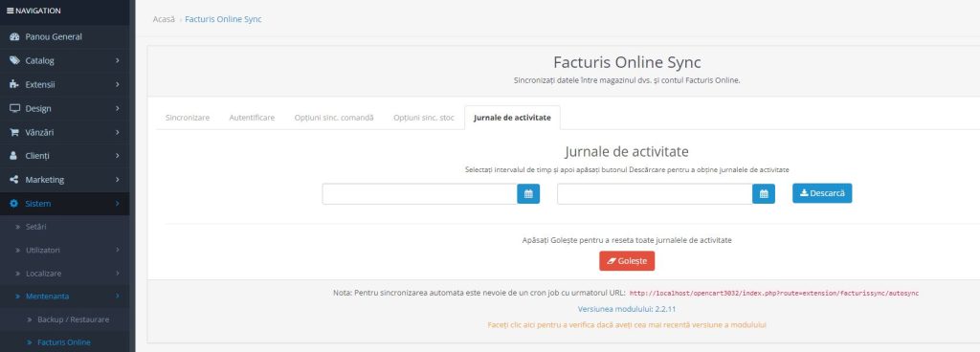The width and height of the screenshot is (980, 352).
Task: Collapse the Mentenanta submenu
Action: click(x=118, y=296)
